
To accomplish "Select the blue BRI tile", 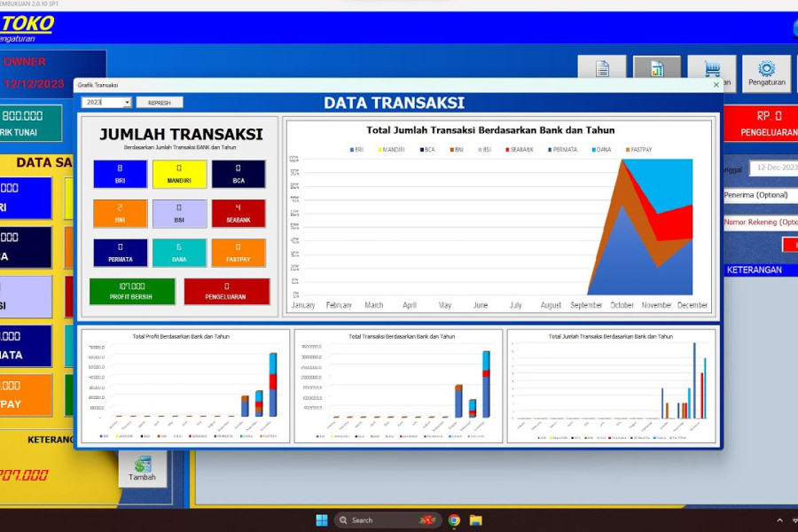I will (x=120, y=174).
